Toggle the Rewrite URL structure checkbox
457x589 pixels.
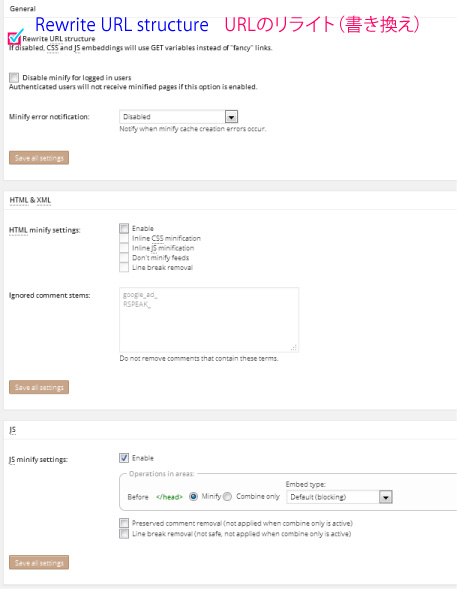[14, 38]
